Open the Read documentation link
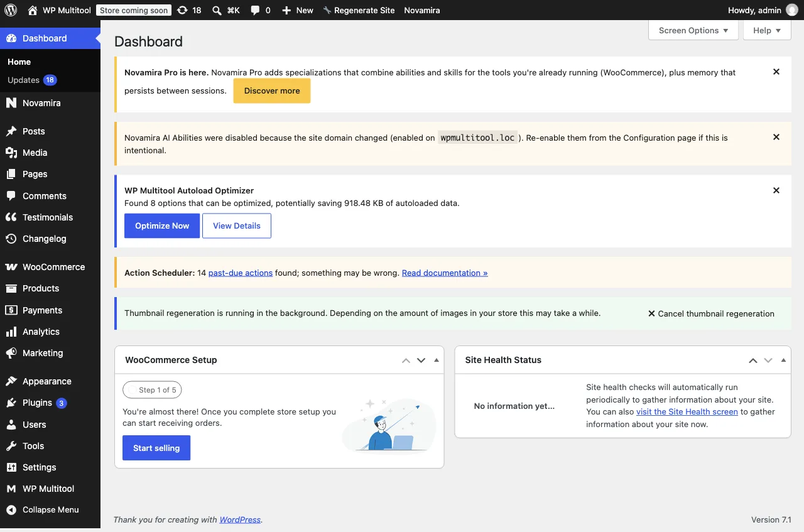 [x=445, y=273]
